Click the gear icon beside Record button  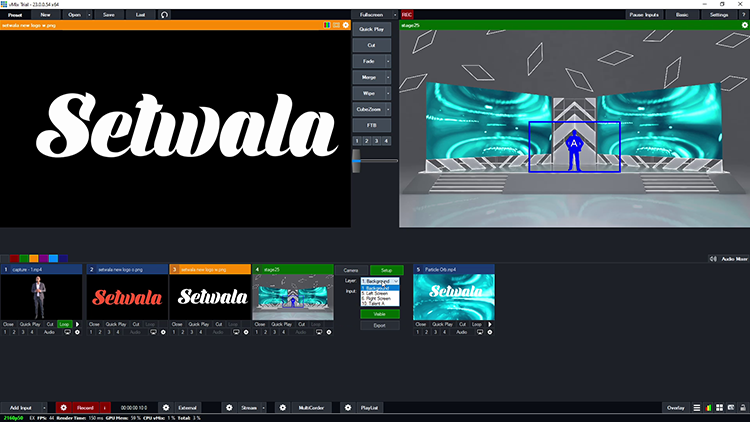coord(63,408)
